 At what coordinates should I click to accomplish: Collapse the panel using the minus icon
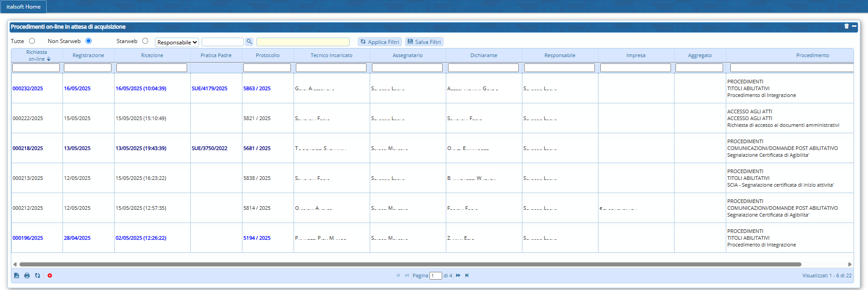coord(854,26)
